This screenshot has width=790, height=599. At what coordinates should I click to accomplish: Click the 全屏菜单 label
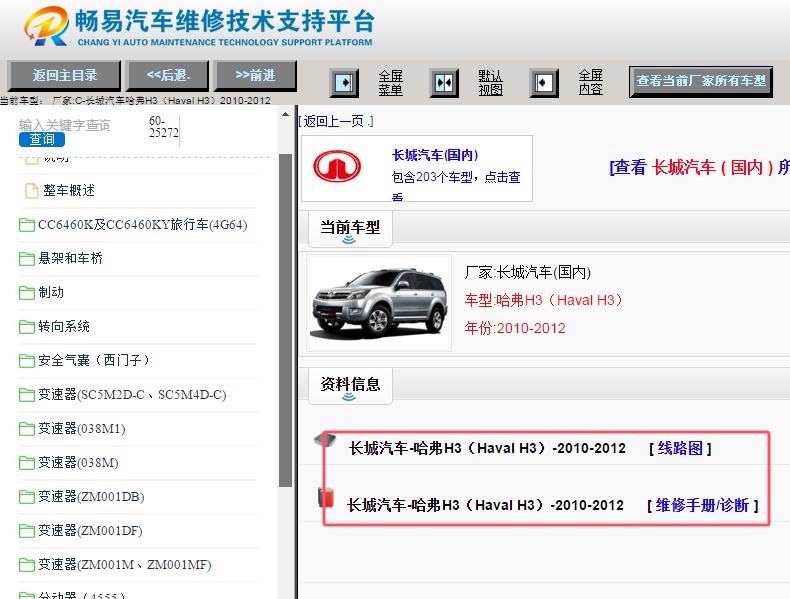tap(390, 83)
